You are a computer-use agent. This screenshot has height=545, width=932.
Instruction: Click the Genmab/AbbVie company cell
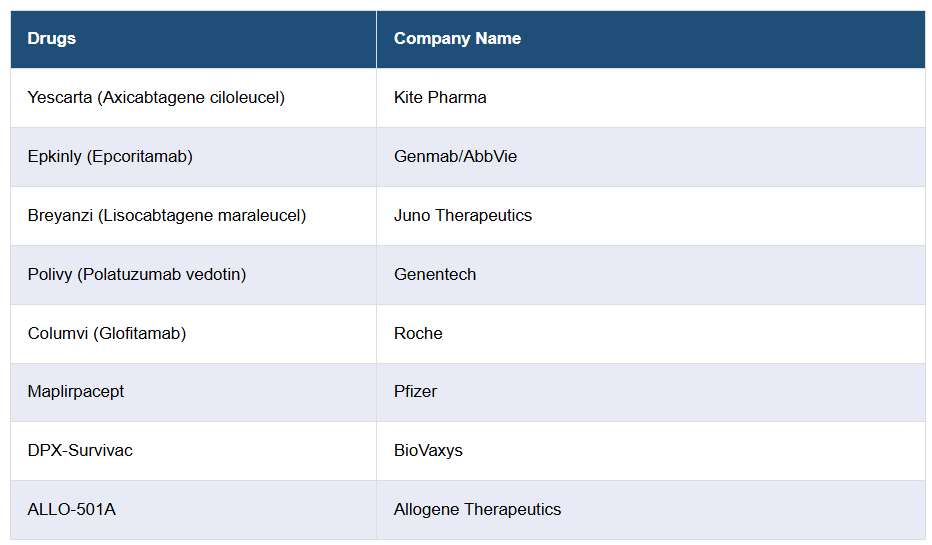tap(455, 157)
